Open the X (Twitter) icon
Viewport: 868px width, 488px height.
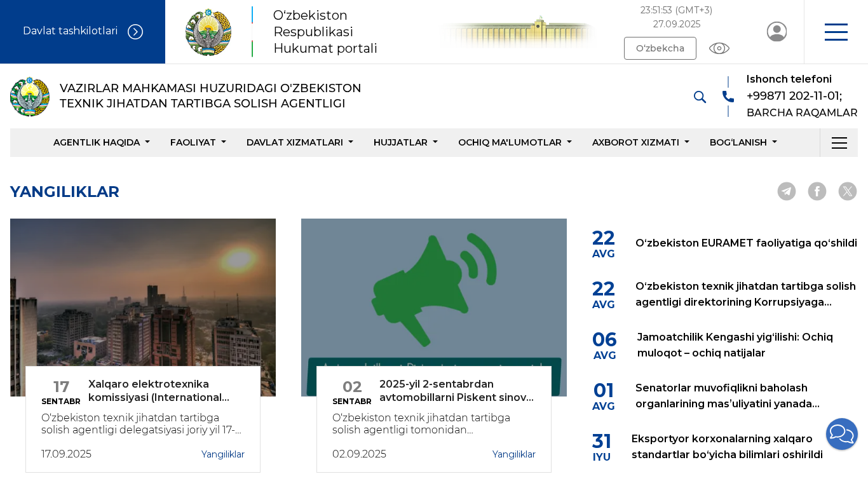848,191
